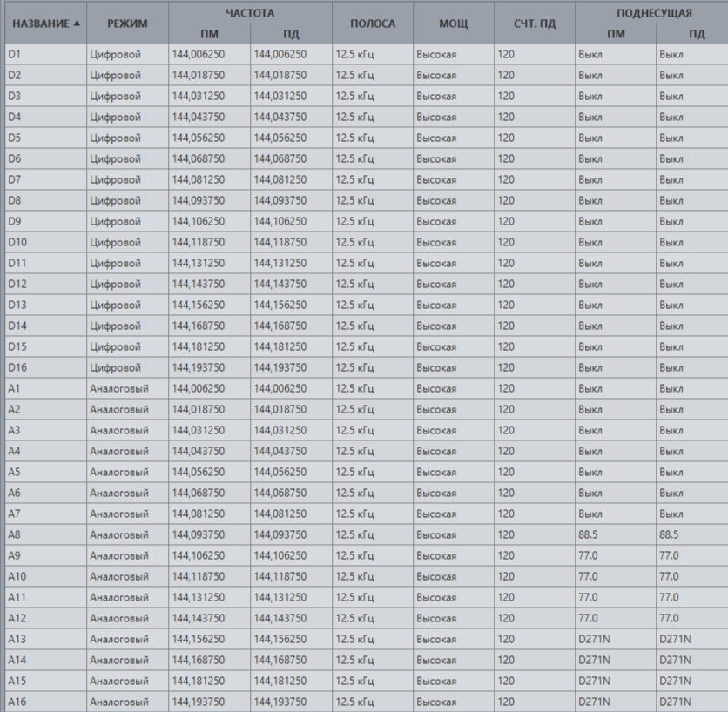This screenshot has height=712, width=728.
Task: Click the ПМ frequency cell for channel D8
Action: (209, 200)
